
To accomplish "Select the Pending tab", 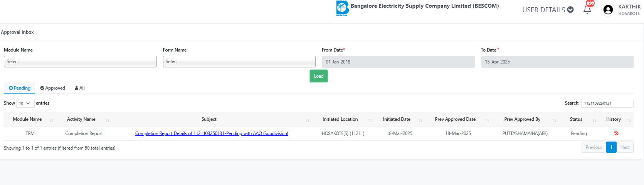I will click(x=19, y=88).
